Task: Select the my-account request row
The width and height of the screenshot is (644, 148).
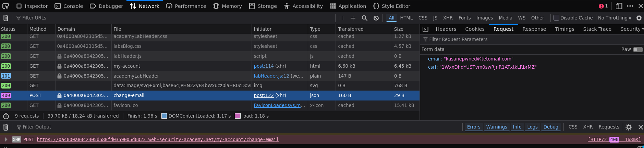Action: click(210, 66)
